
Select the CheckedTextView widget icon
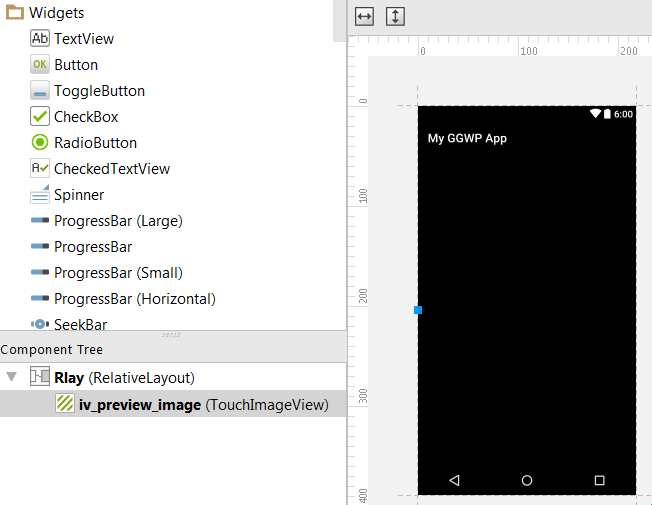(x=40, y=168)
